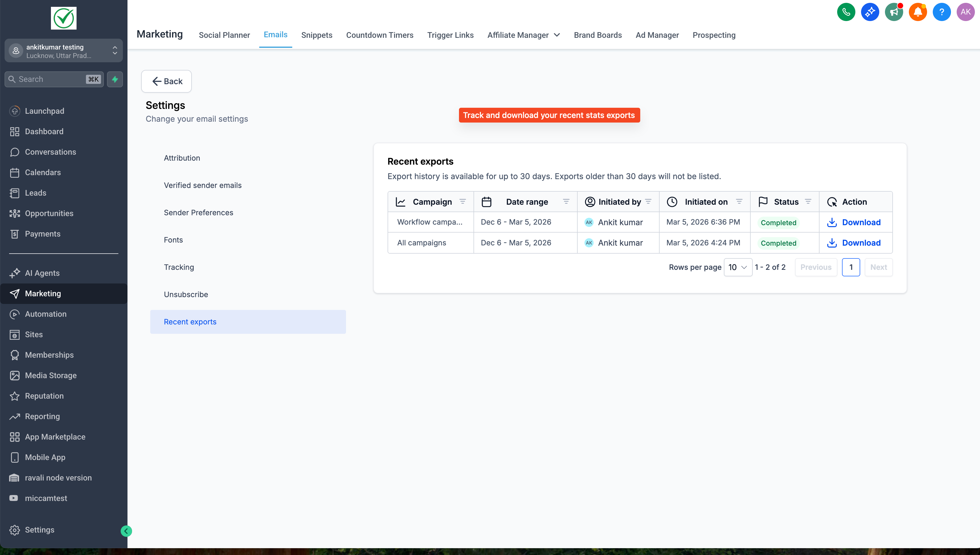This screenshot has width=980, height=555.
Task: Switch to the Social Planner tab
Action: (224, 35)
